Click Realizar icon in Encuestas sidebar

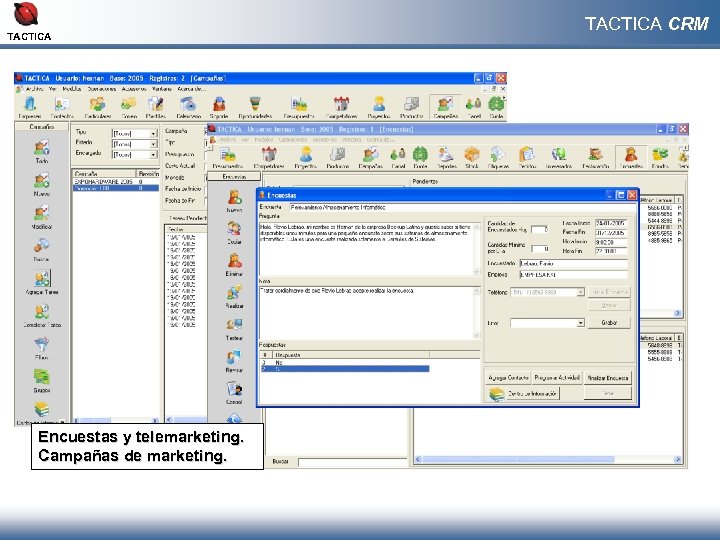click(x=234, y=297)
